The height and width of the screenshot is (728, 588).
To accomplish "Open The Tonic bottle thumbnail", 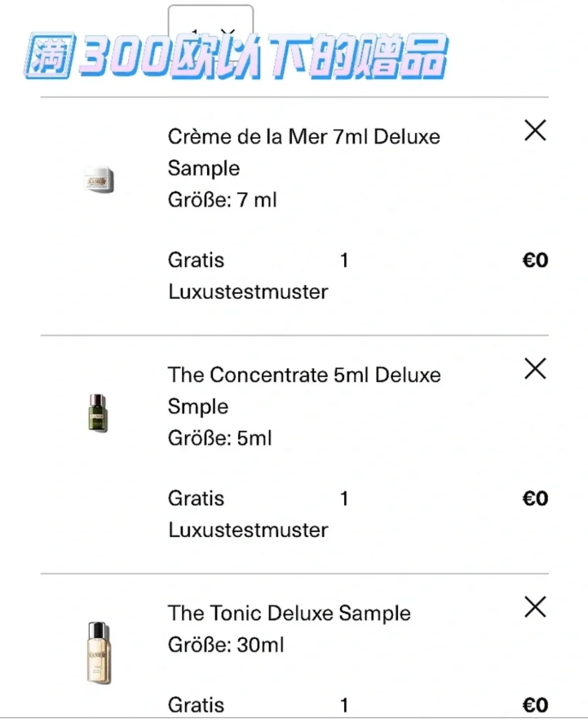I will point(99,653).
